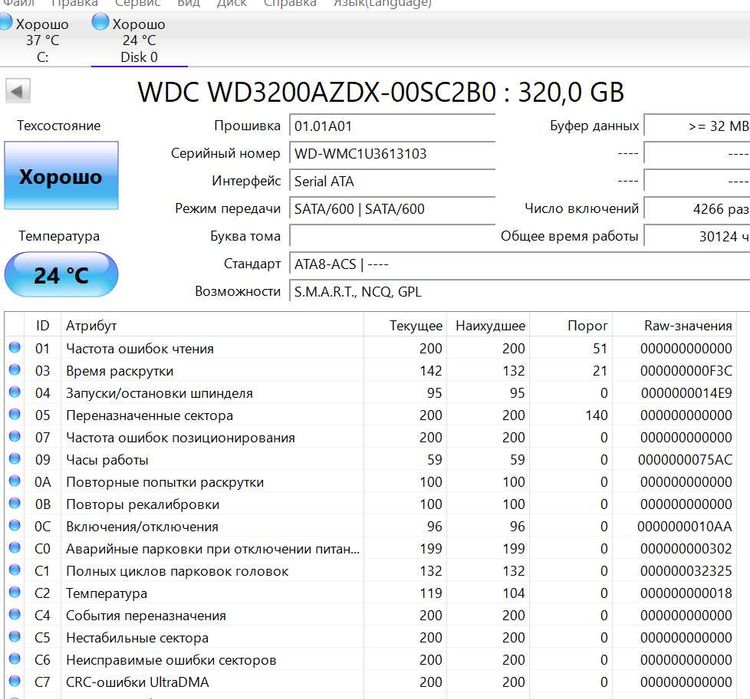Click threshold value 51 in row 01
The height and width of the screenshot is (699, 750).
pos(600,348)
